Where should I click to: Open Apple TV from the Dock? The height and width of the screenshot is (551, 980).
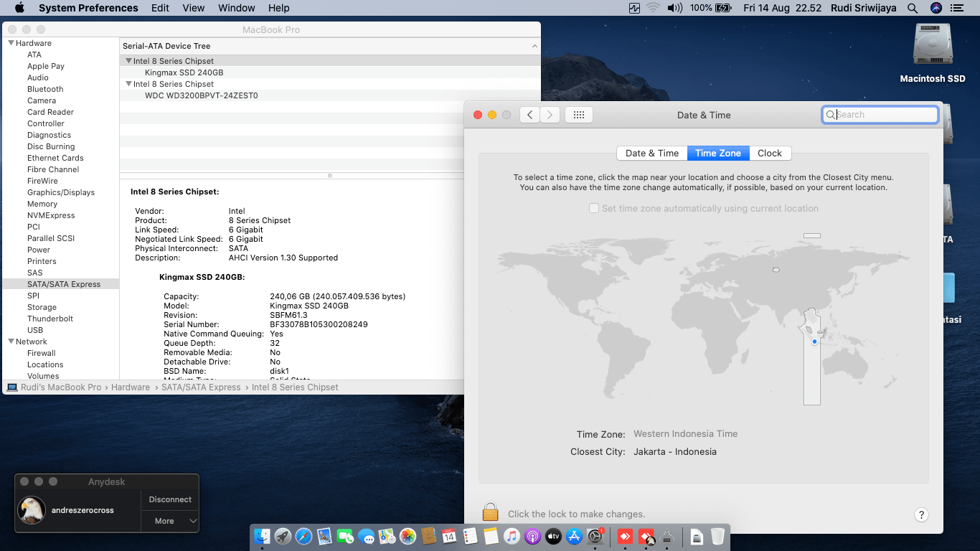click(x=553, y=536)
